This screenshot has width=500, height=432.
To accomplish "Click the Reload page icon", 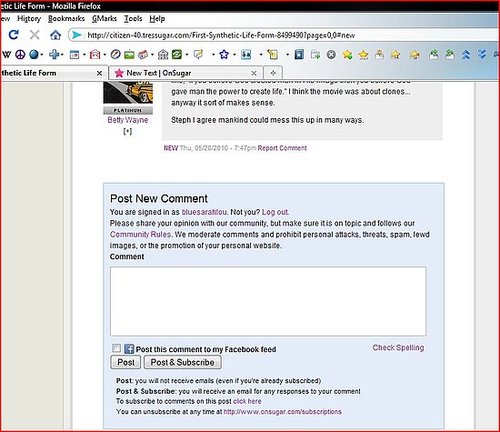I will (x=14, y=34).
